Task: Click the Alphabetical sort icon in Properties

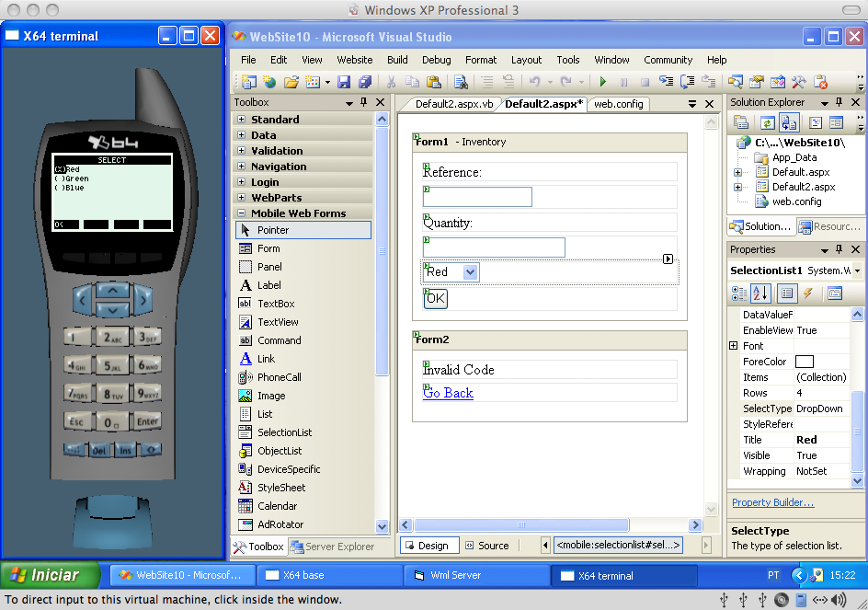Action: pyautogui.click(x=760, y=293)
